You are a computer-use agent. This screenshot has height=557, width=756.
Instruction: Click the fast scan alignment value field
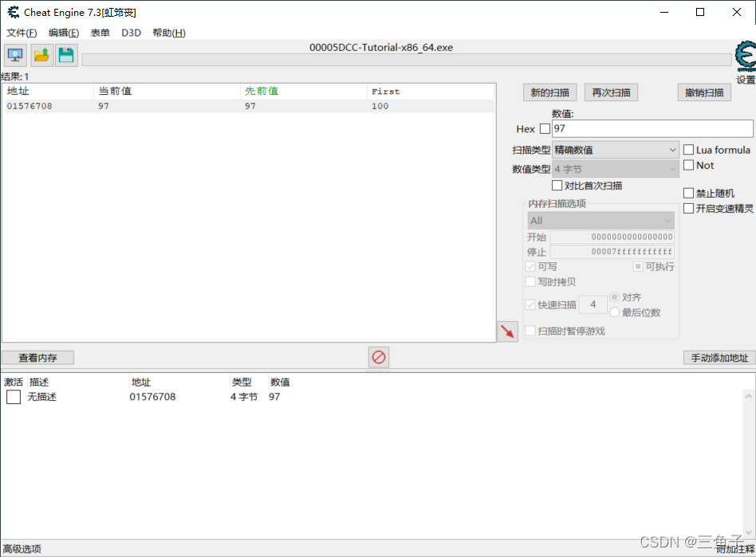pyautogui.click(x=593, y=304)
